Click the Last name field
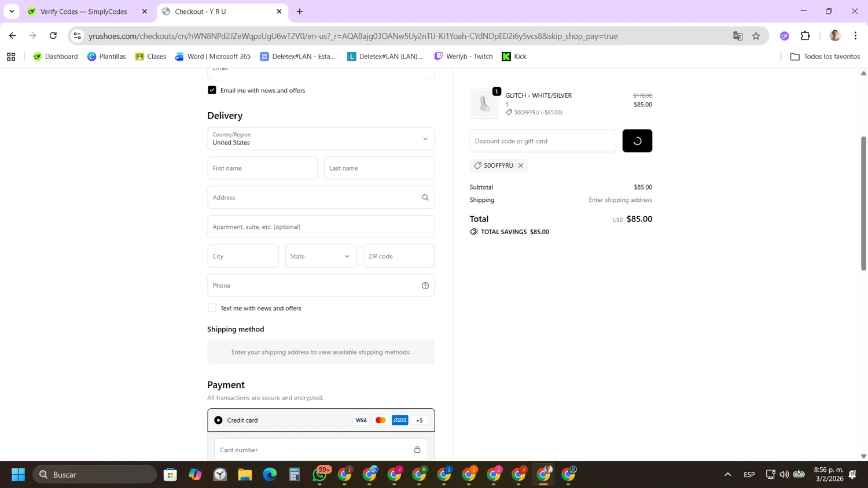 click(379, 168)
